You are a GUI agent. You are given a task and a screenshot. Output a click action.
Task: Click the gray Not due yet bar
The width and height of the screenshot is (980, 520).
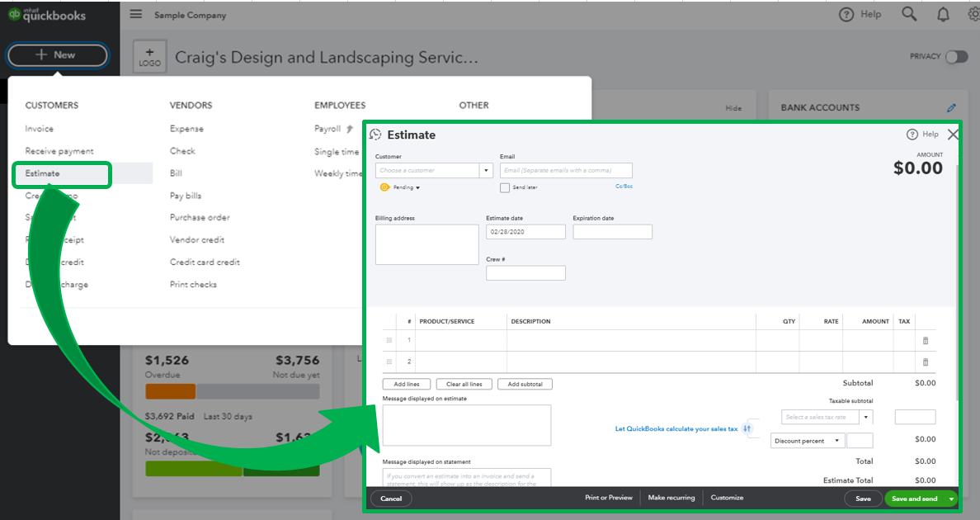pos(258,391)
